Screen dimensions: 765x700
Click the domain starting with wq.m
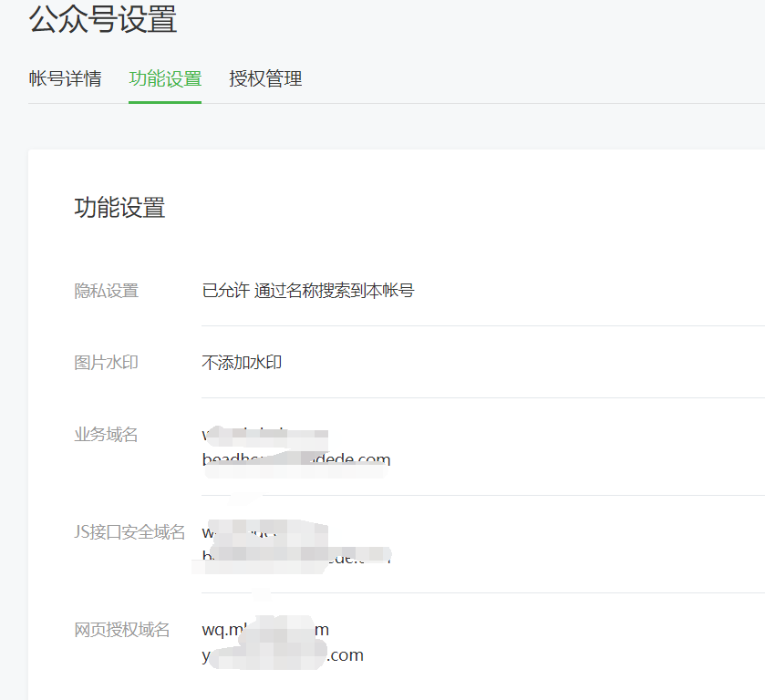pos(265,630)
